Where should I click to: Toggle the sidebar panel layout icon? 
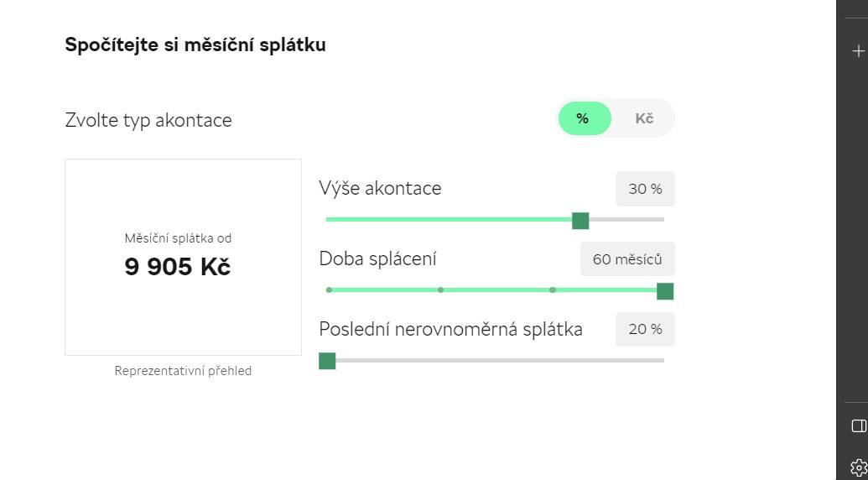pyautogui.click(x=859, y=425)
